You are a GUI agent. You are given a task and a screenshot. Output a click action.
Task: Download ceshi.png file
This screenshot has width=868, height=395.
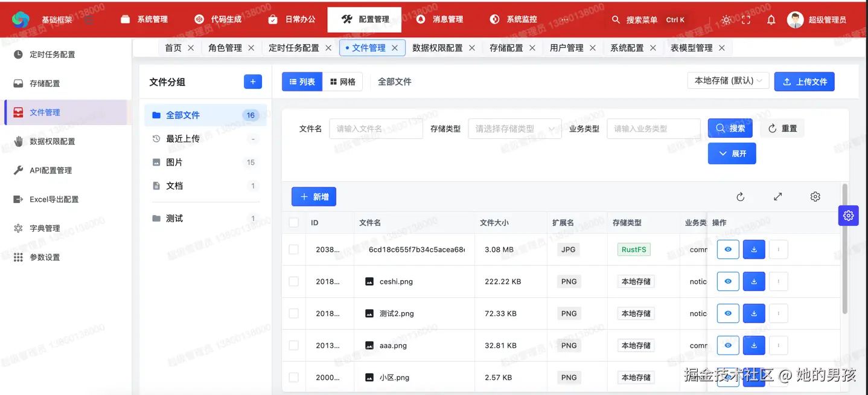[754, 281]
